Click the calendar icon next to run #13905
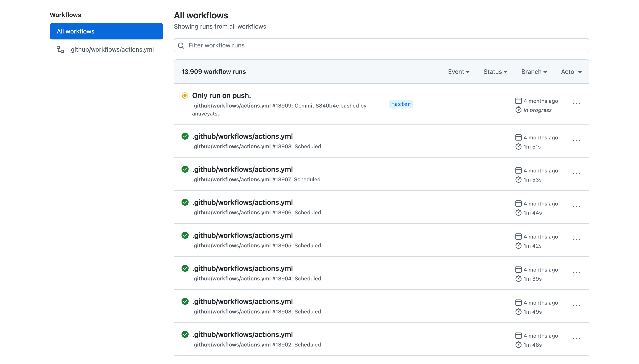 pyautogui.click(x=518, y=235)
